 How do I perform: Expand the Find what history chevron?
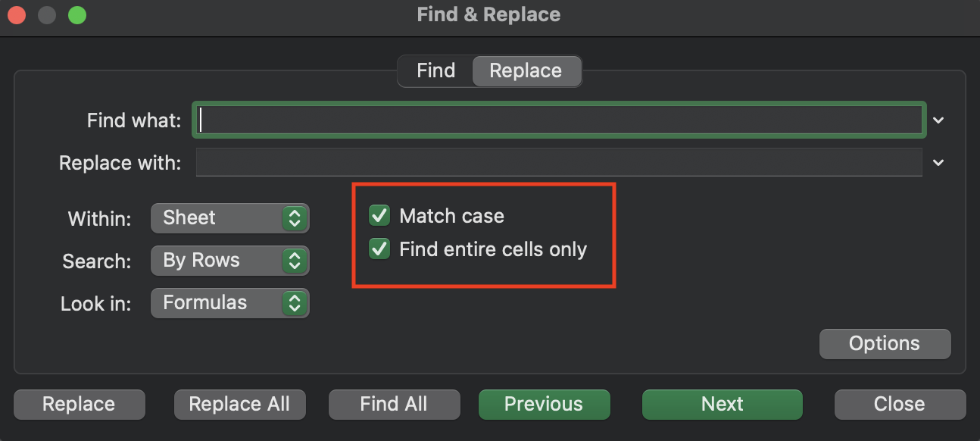coord(938,120)
